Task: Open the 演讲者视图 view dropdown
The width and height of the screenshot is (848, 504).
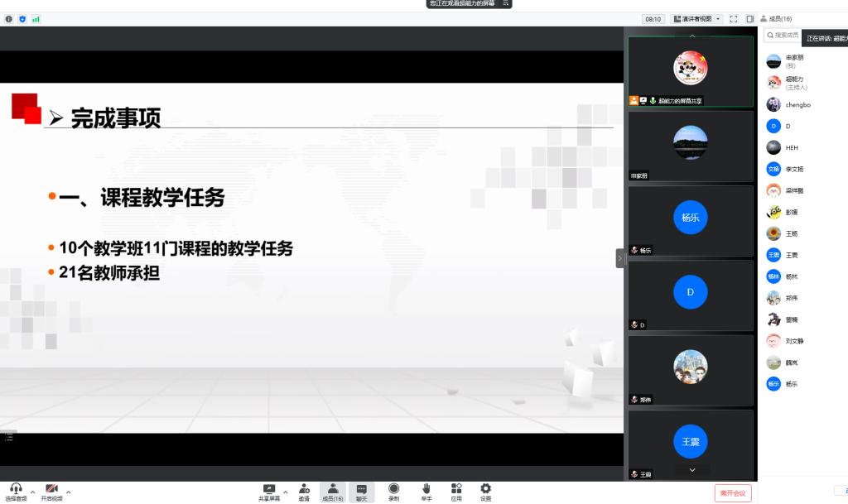Action: pyautogui.click(x=696, y=19)
